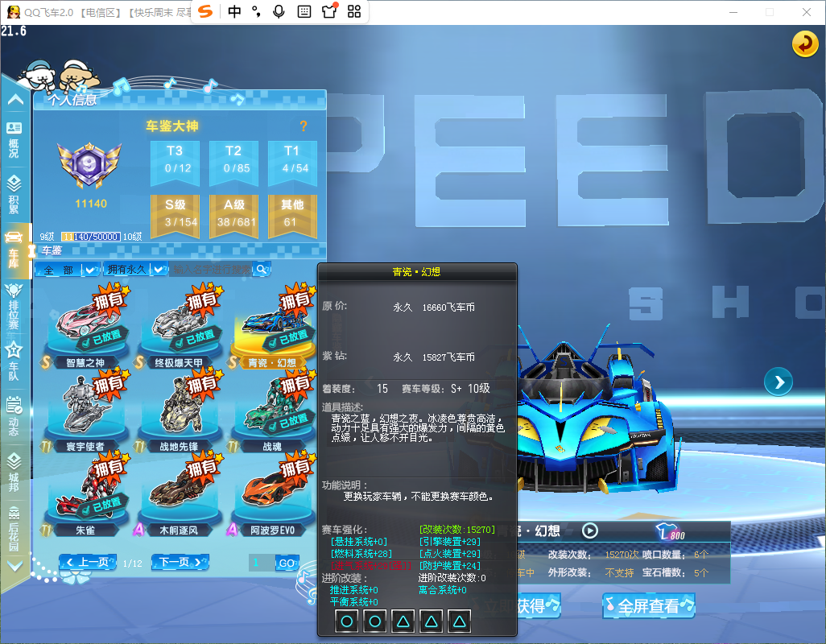Viewport: 826px width, 644px height.
Task: Focus the car name search field
Action: click(213, 270)
